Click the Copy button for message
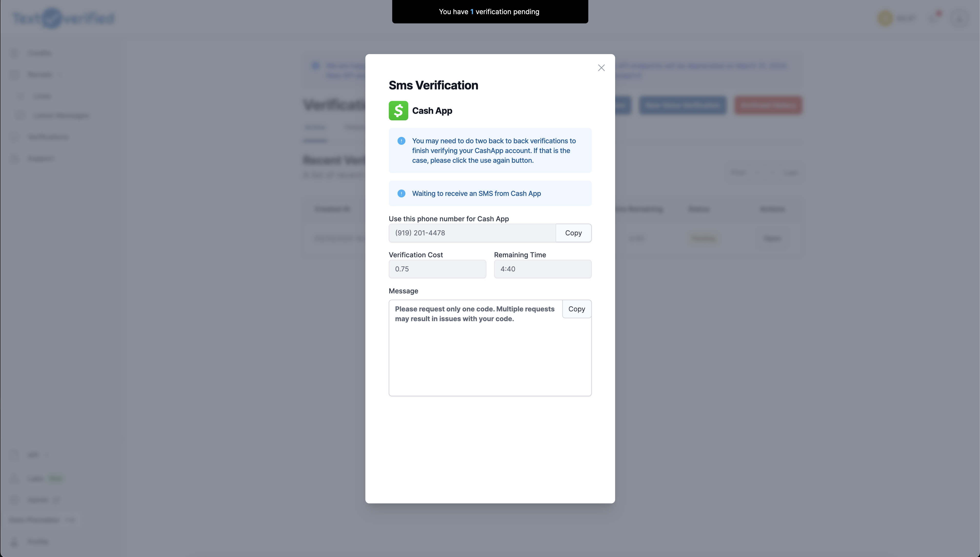 click(576, 309)
